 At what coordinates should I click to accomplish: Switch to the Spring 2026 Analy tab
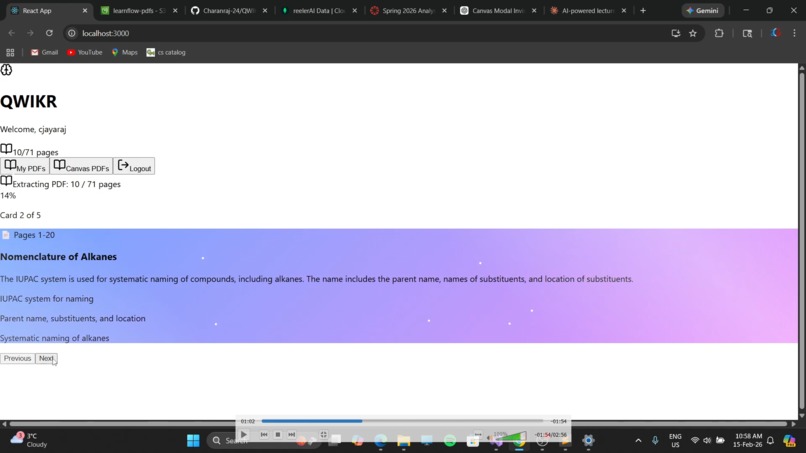[409, 10]
